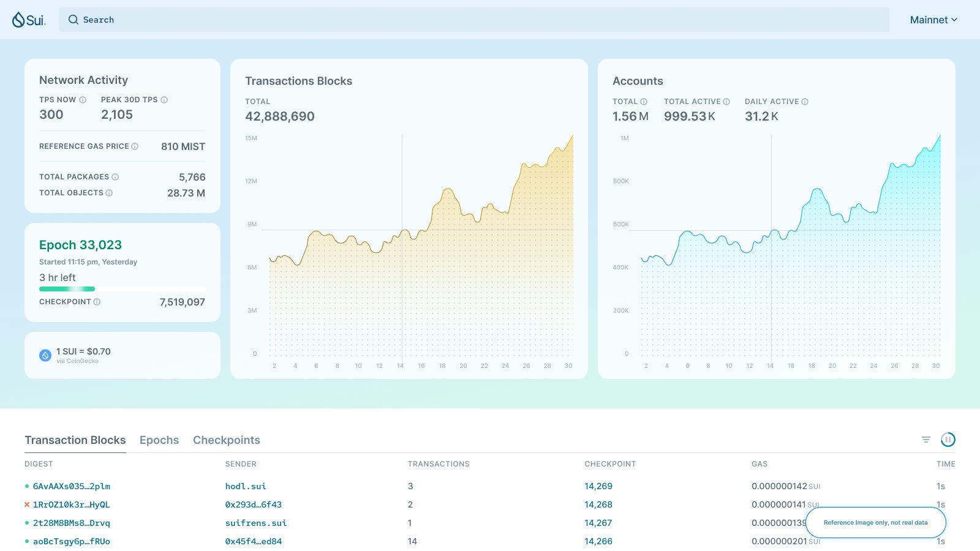
Task: Open the hodl.sui sender profile
Action: pyautogui.click(x=246, y=486)
